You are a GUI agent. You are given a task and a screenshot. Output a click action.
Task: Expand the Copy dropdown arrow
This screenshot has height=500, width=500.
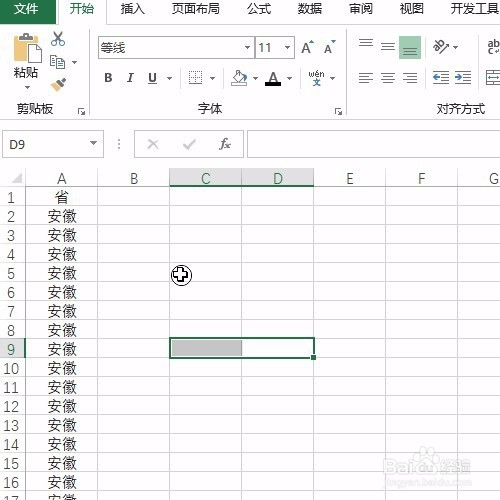pos(75,62)
